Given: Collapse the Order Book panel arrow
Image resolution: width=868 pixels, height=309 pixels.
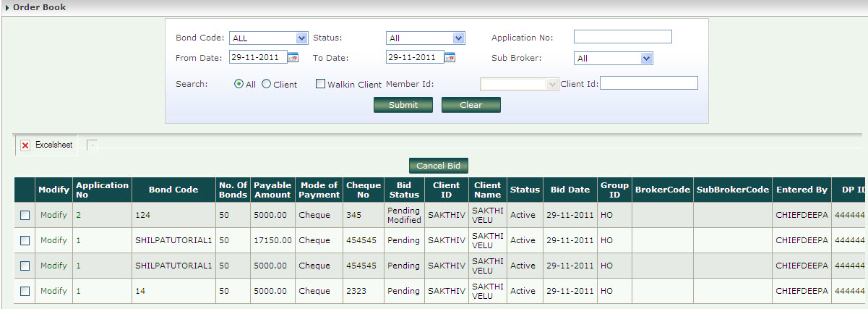Looking at the screenshot, I should (7, 7).
